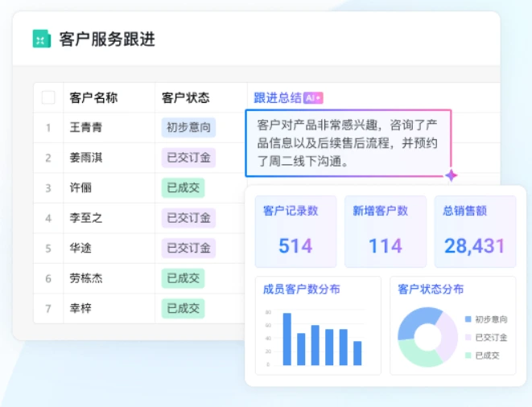The image size is (532, 407).
Task: Open the 已成交 status tag for 劳栋杰
Action: (184, 278)
